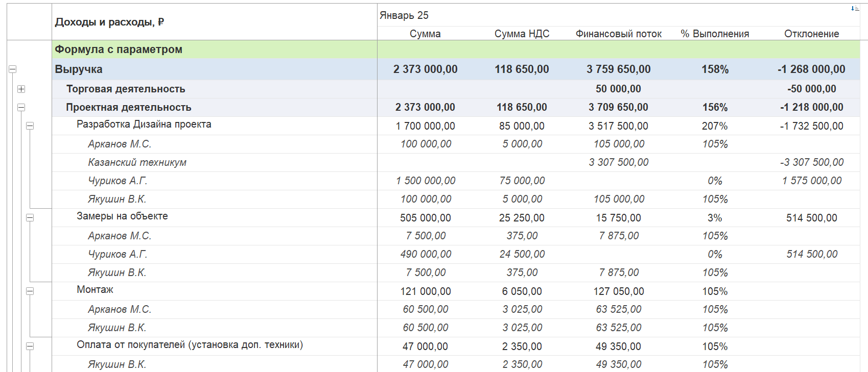Collapse the Монтаж group
The width and height of the screenshot is (868, 372).
point(30,291)
